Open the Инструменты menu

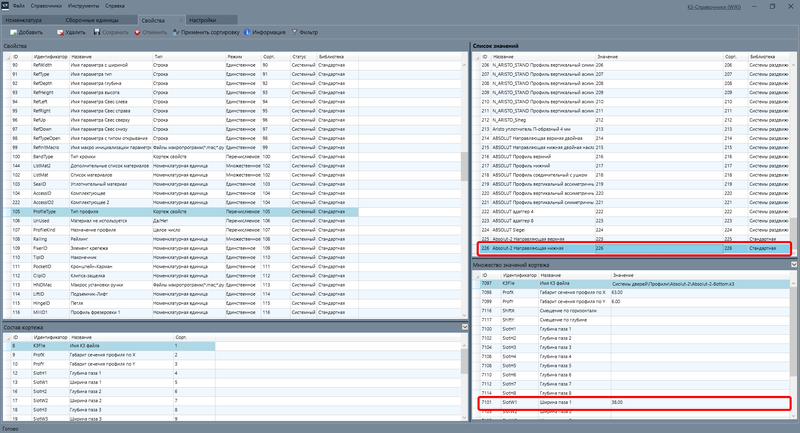[83, 6]
